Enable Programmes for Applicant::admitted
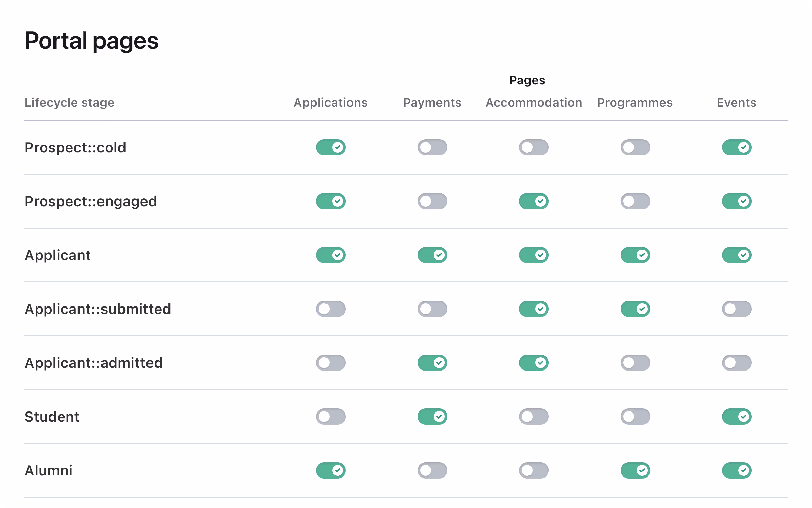The image size is (812, 508). coord(635,362)
